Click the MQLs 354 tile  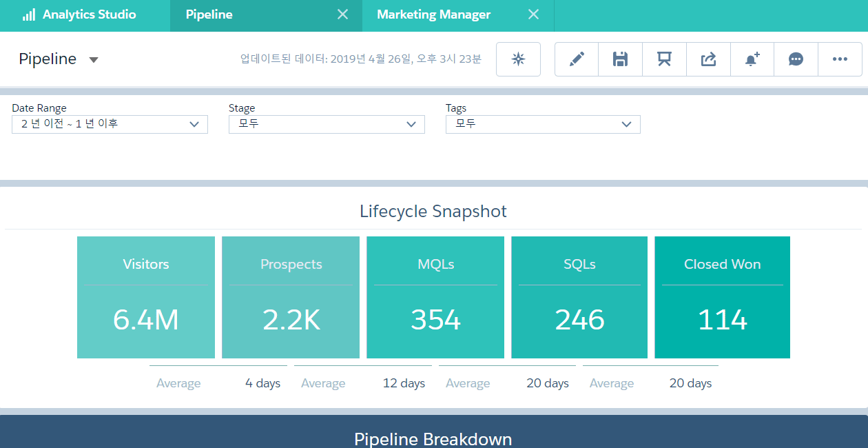[435, 298]
